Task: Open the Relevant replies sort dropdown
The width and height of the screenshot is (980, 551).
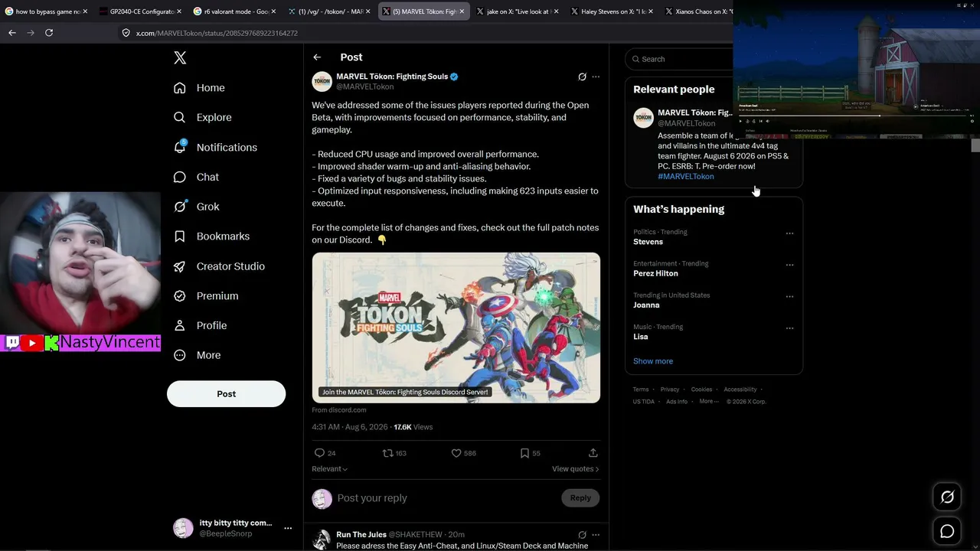Action: [330, 469]
